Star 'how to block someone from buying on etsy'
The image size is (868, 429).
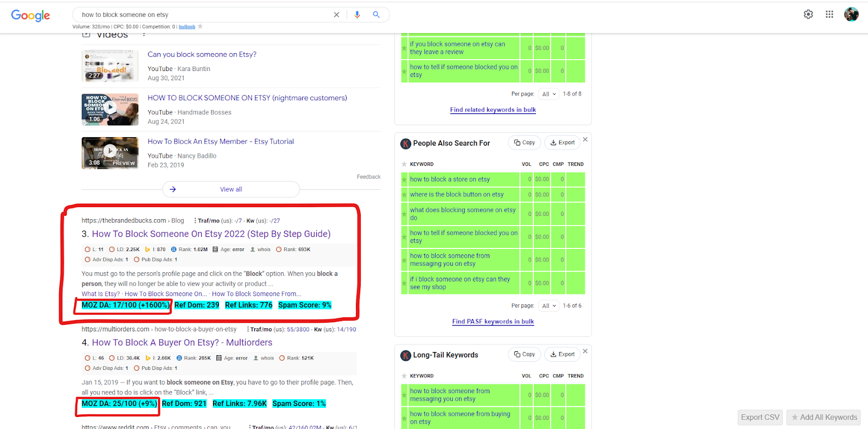click(x=404, y=418)
